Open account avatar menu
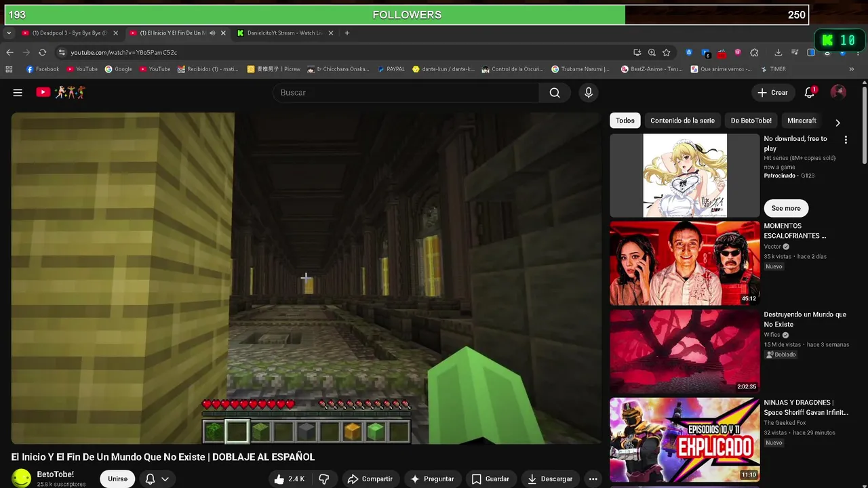The height and width of the screenshot is (488, 868). tap(838, 93)
